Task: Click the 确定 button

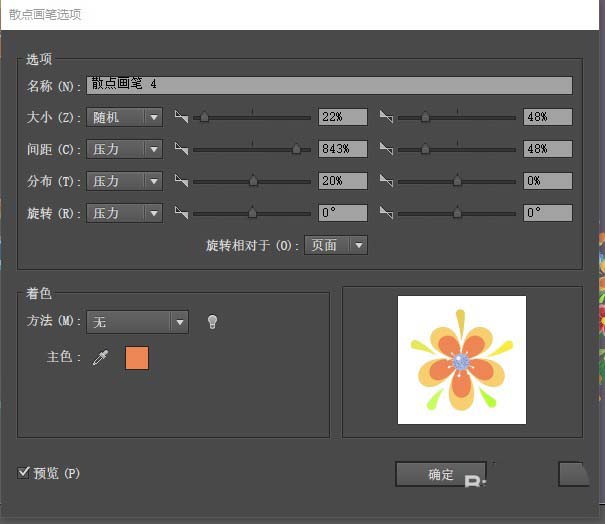Action: (441, 474)
